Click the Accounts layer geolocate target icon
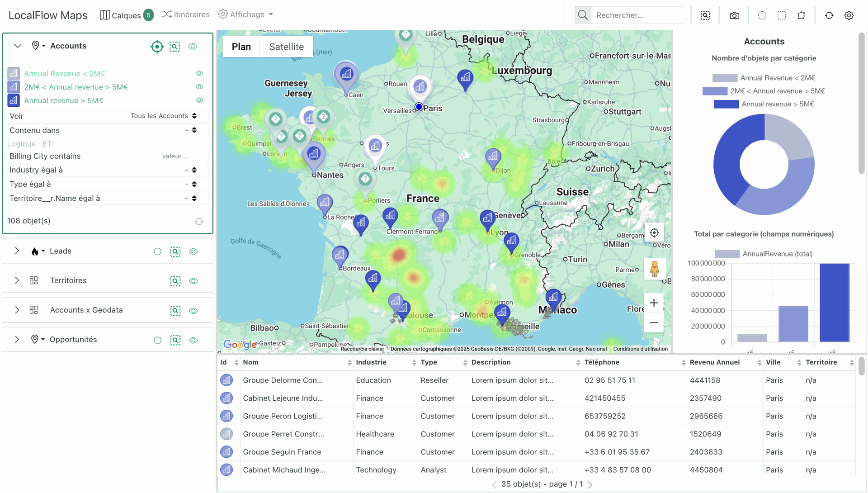The image size is (868, 493). coord(157,47)
